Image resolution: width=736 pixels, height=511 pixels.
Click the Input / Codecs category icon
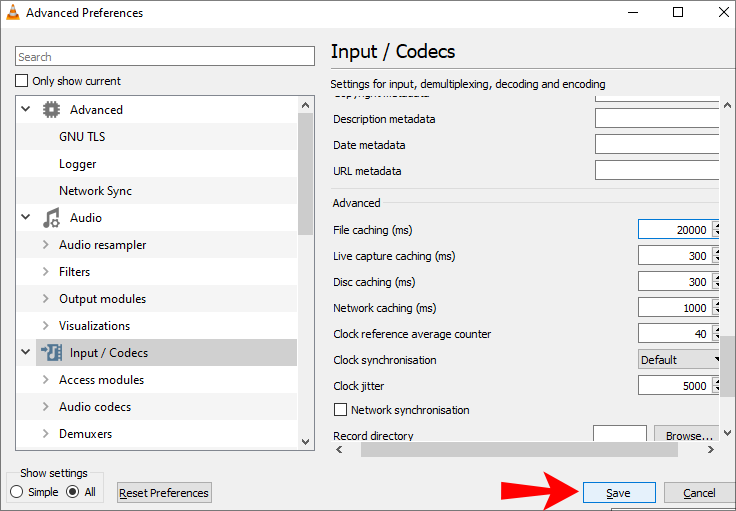[x=51, y=353]
